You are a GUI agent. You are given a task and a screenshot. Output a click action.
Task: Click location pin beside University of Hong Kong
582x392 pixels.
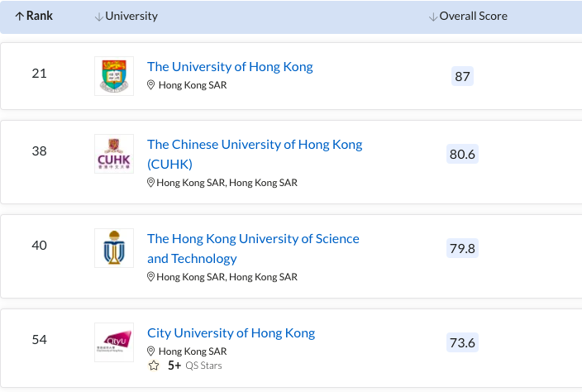pyautogui.click(x=151, y=85)
